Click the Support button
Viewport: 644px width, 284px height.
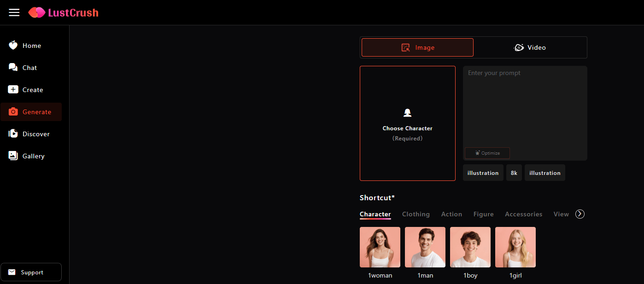(x=31, y=272)
